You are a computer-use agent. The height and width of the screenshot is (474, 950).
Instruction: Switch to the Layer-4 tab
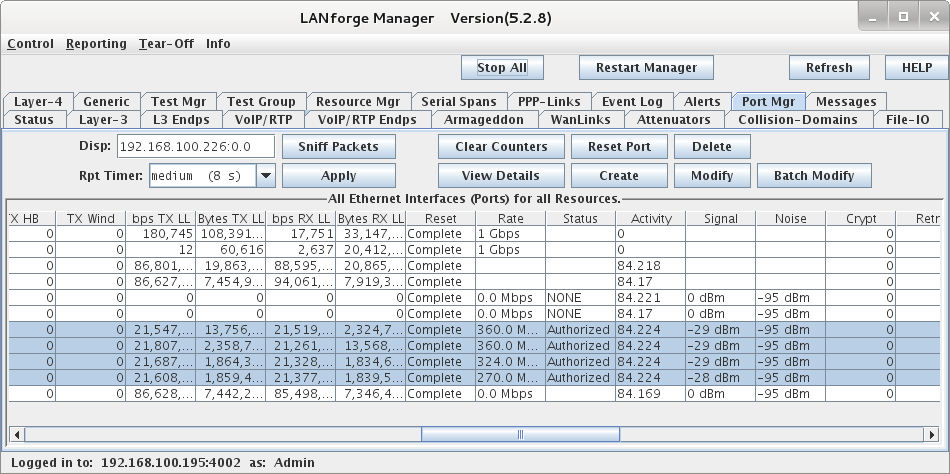pos(38,101)
